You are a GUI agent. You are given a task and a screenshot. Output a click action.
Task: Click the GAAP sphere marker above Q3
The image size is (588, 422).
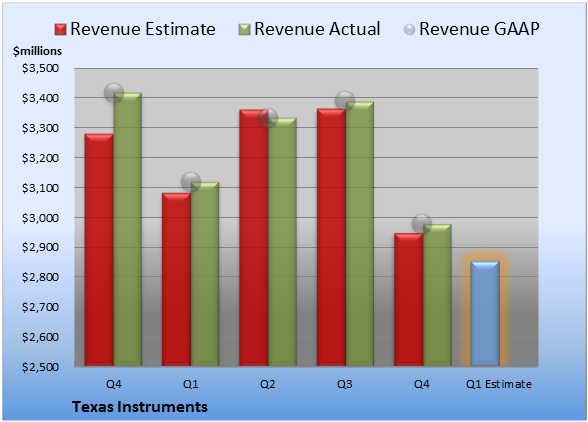345,101
